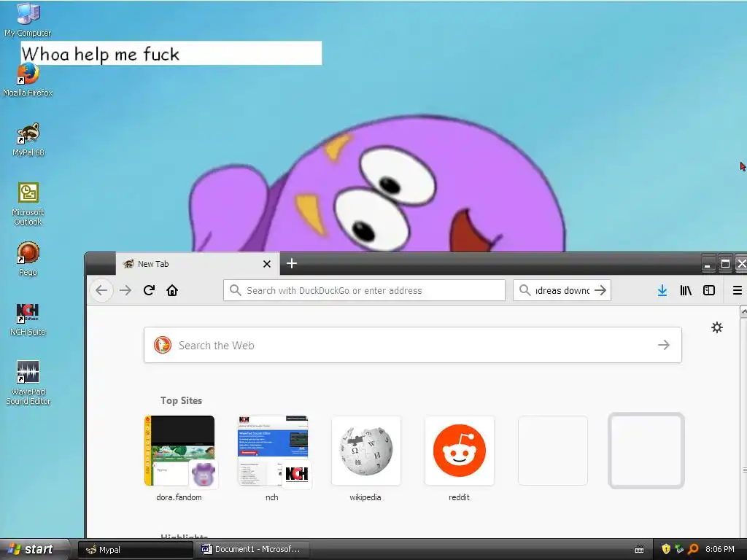747x560 pixels.
Task: Go to the browser home page
Action: coord(172,290)
